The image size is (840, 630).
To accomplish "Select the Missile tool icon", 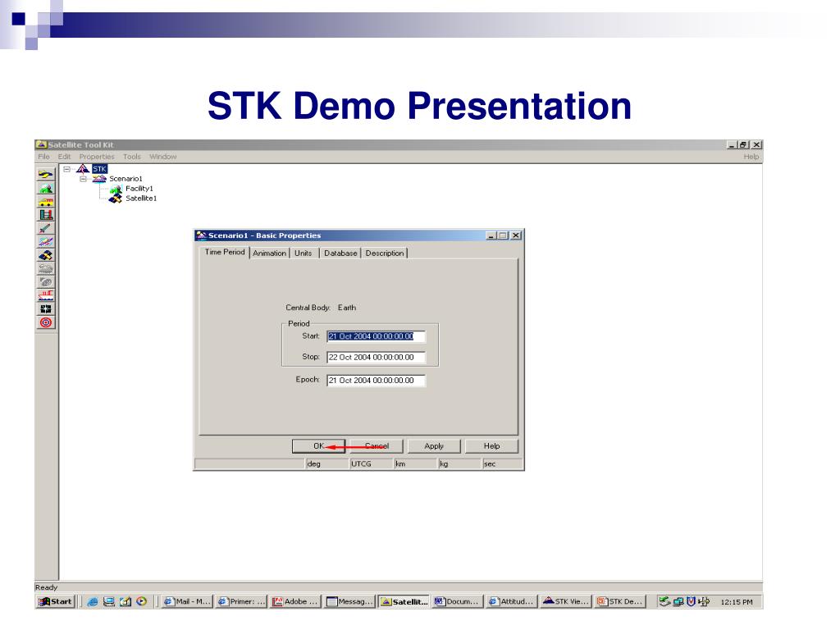I will pos(46,228).
